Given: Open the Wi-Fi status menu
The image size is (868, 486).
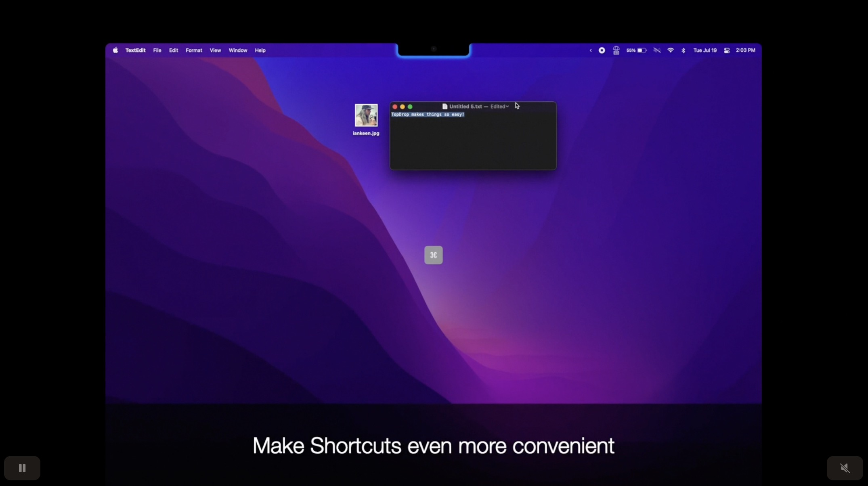Looking at the screenshot, I should pos(670,50).
